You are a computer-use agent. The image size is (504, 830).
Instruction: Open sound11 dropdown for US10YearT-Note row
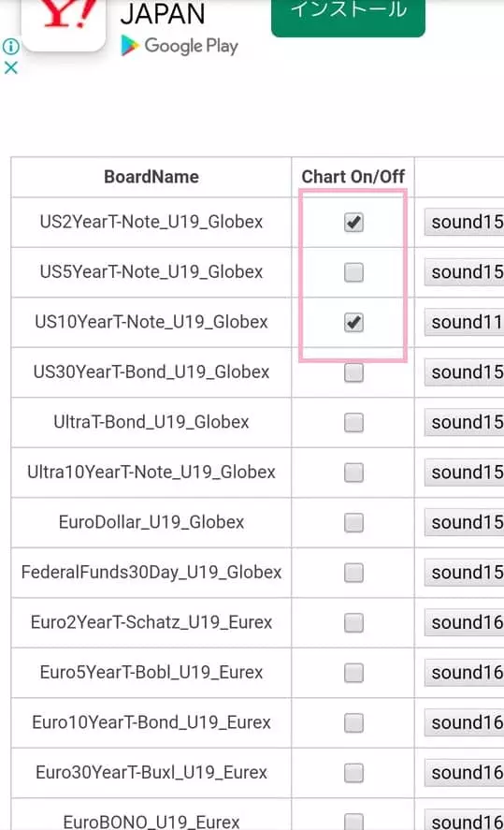tap(465, 322)
